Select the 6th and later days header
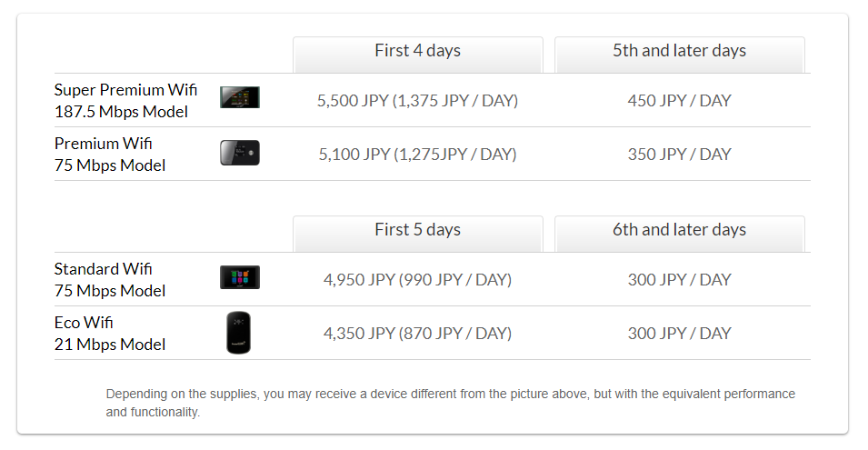This screenshot has width=868, height=450. (679, 234)
